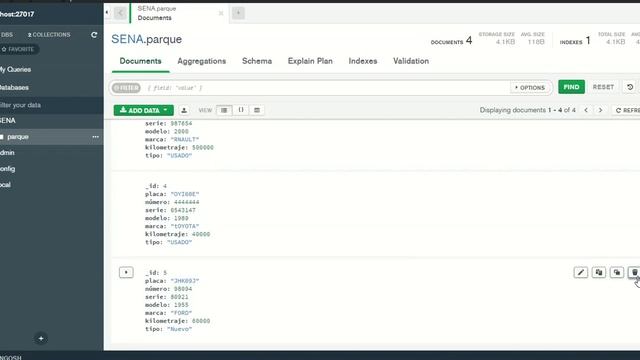This screenshot has height=360, width=640.
Task: Click the DOCUMENTS 4 count
Action: [451, 41]
